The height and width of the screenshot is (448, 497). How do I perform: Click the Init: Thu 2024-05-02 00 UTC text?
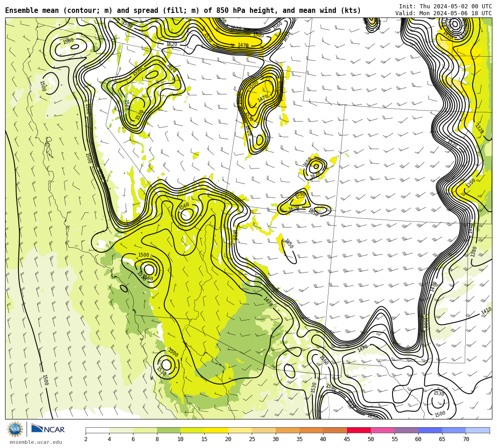tap(445, 6)
